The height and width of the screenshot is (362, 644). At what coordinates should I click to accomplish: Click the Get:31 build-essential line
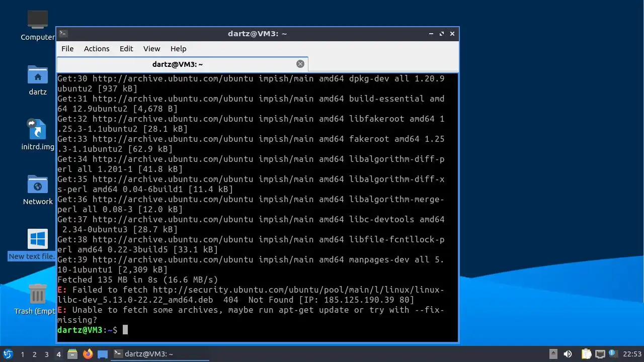click(x=251, y=104)
